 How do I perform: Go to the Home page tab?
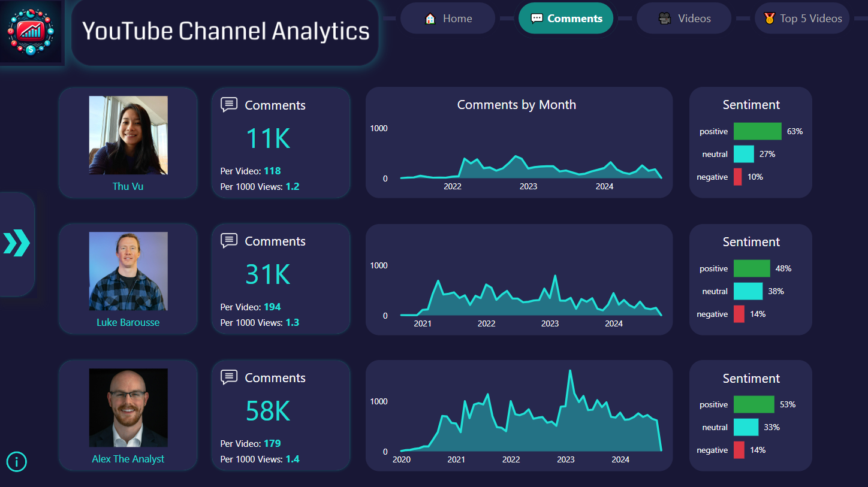pos(448,19)
